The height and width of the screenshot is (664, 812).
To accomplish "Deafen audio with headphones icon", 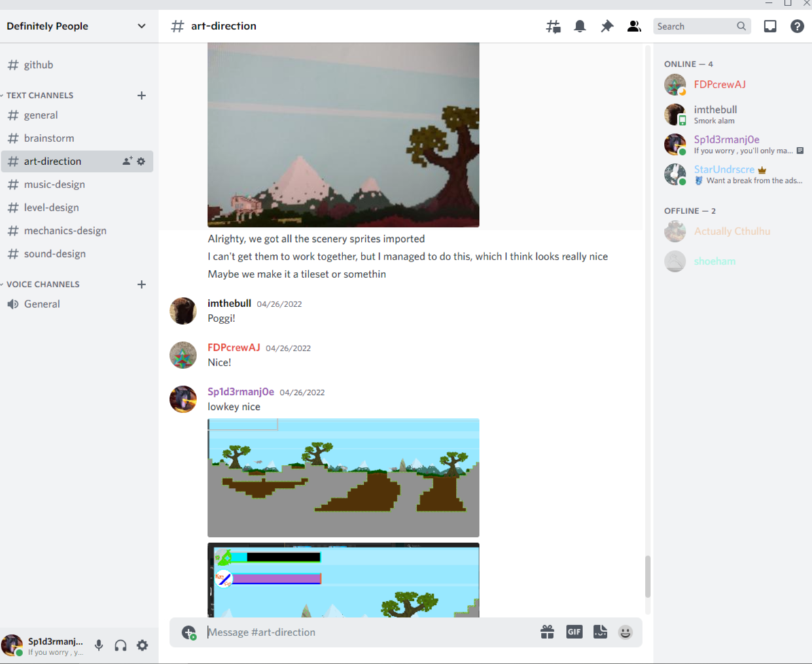I will coord(120,646).
